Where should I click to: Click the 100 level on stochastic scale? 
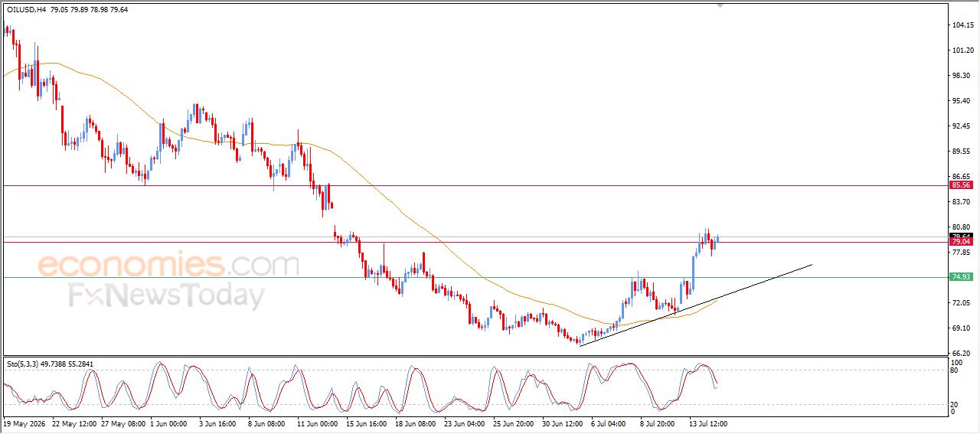[x=956, y=361]
